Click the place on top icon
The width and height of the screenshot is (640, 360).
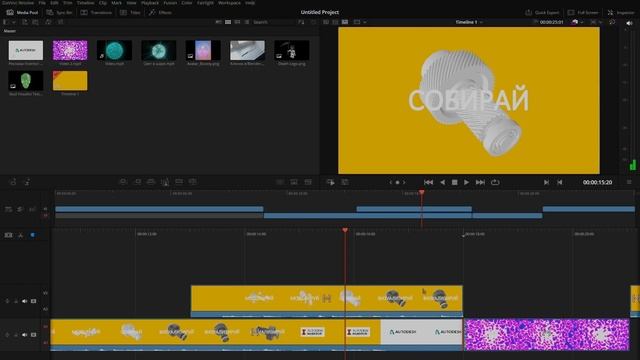point(179,182)
